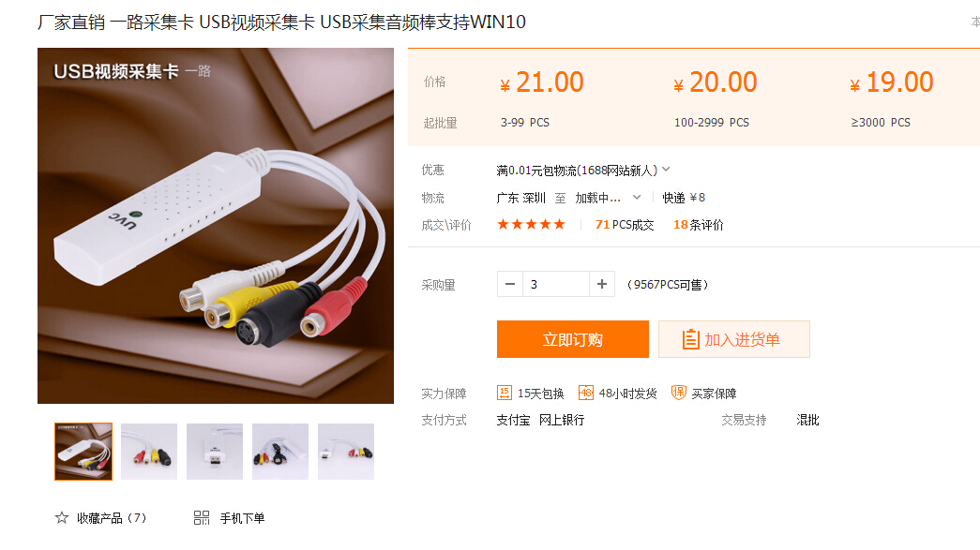Screen dimensions: 980x550
Task: Select the second thumbnail with RCA connectors
Action: (x=149, y=452)
